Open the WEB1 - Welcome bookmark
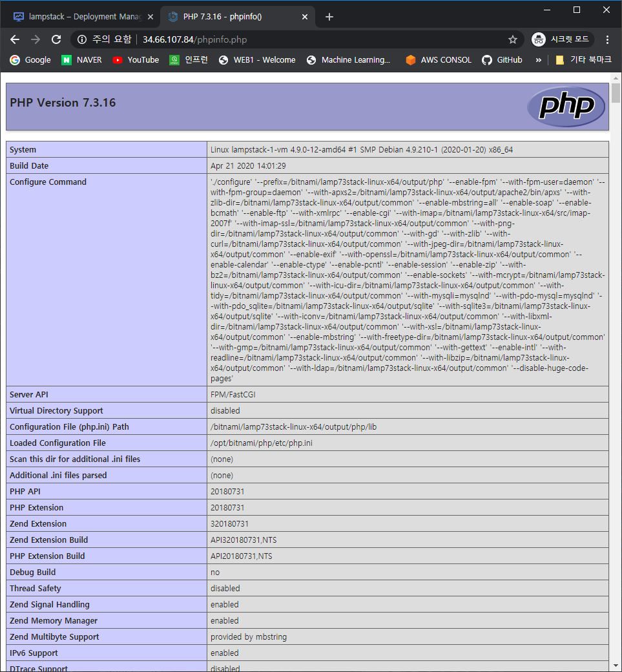Screen dimensions: 622x672 pos(257,60)
